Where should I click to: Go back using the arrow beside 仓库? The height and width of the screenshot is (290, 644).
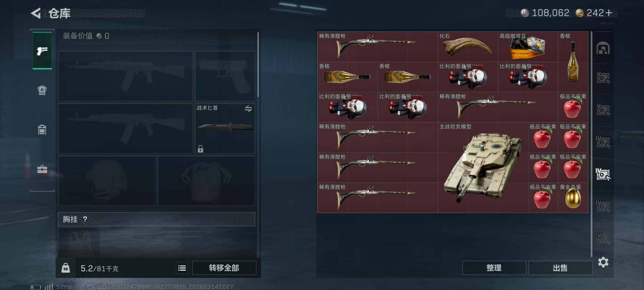click(36, 13)
